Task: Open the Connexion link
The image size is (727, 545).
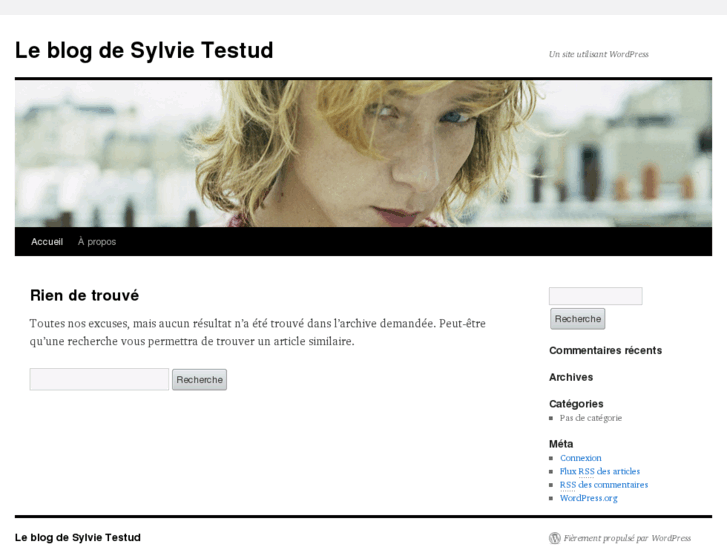Action: coord(580,458)
